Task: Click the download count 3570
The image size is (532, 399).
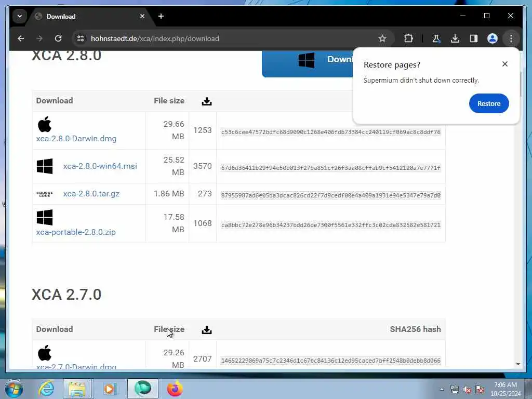Action: tap(203, 166)
